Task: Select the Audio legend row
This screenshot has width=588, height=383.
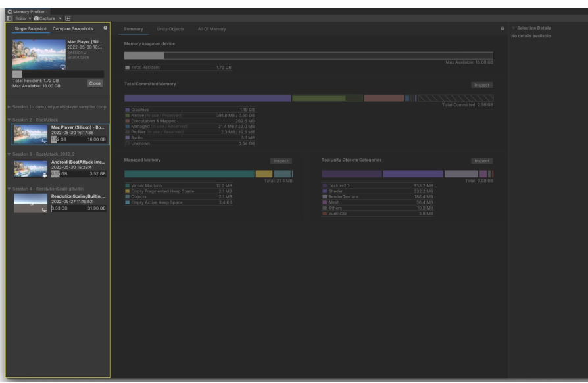Action: (189, 138)
